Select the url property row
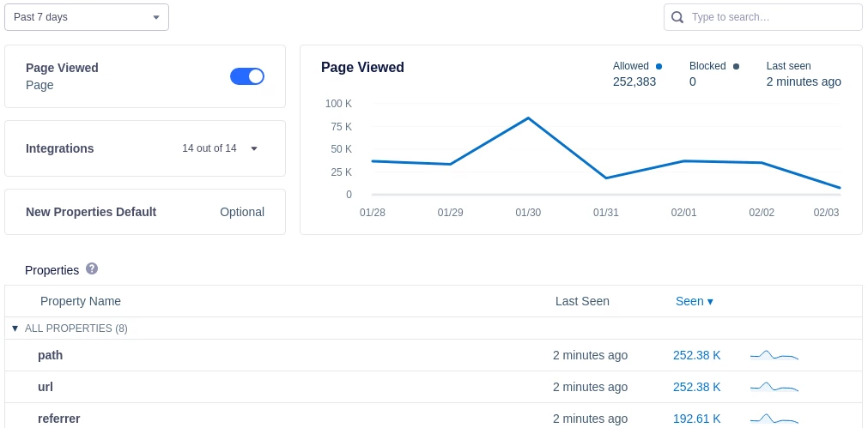 tap(434, 387)
